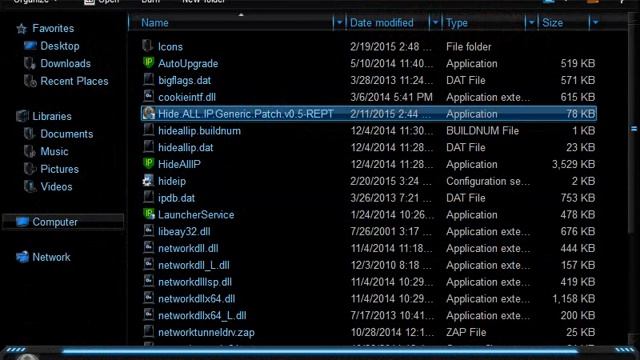Open the Name column filter dropdown
The image size is (640, 360).
339,23
